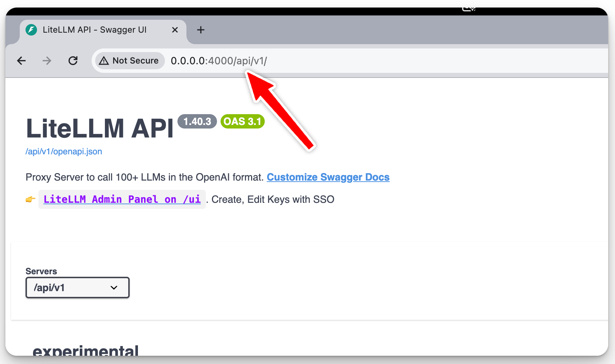The image size is (615, 364).
Task: Click the 1.40.3 version badge
Action: (x=197, y=121)
